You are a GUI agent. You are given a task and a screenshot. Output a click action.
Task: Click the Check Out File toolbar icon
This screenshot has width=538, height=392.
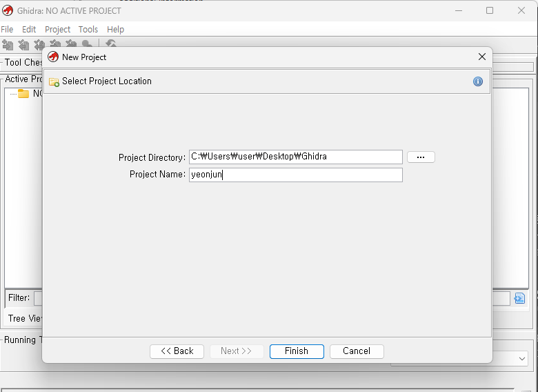[23, 44]
